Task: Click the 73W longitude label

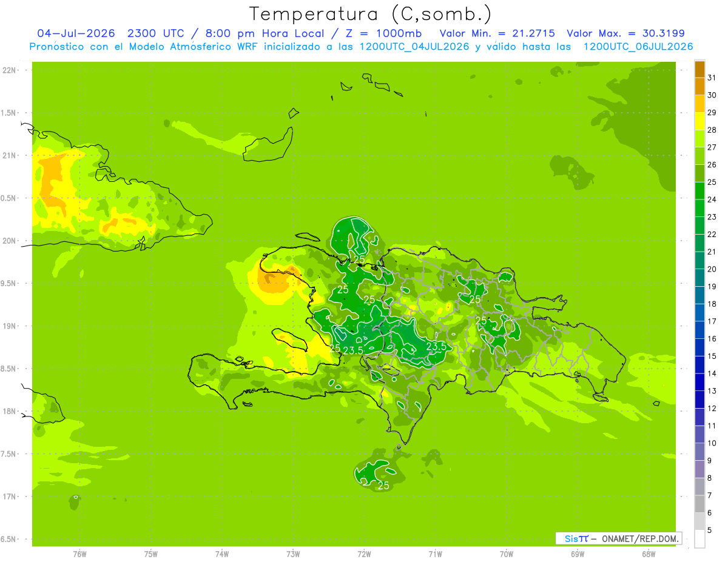Action: [293, 554]
